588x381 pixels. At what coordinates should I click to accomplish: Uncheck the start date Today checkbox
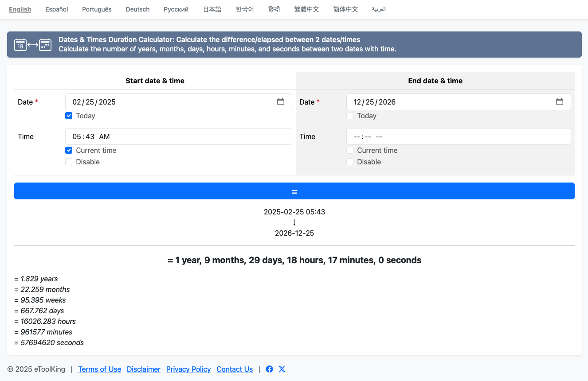(69, 116)
